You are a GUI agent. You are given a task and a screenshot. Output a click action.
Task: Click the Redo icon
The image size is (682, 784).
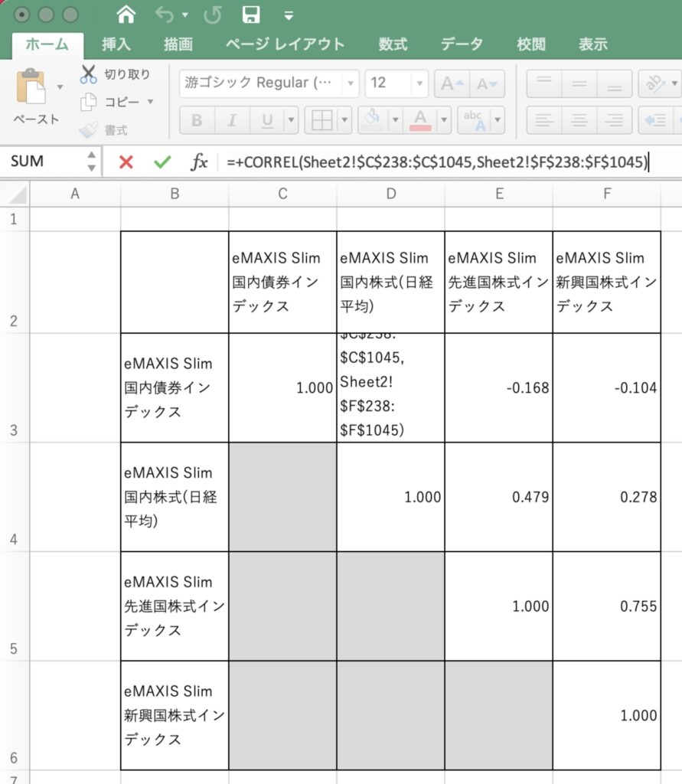213,15
